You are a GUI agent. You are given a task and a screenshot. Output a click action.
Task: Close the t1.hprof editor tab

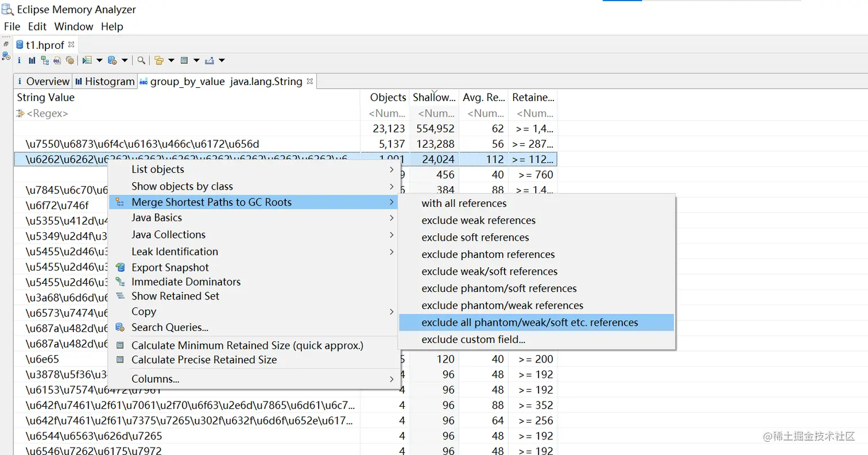tap(71, 44)
